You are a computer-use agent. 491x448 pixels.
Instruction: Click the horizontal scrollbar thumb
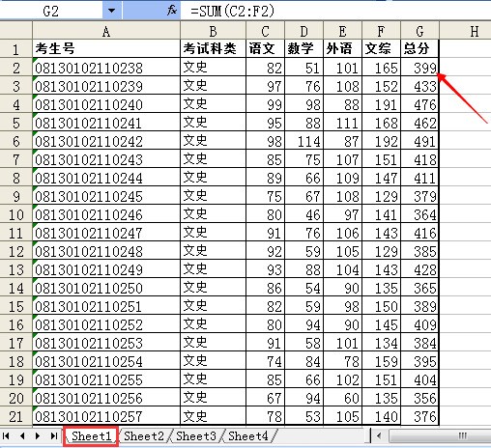pos(440,436)
